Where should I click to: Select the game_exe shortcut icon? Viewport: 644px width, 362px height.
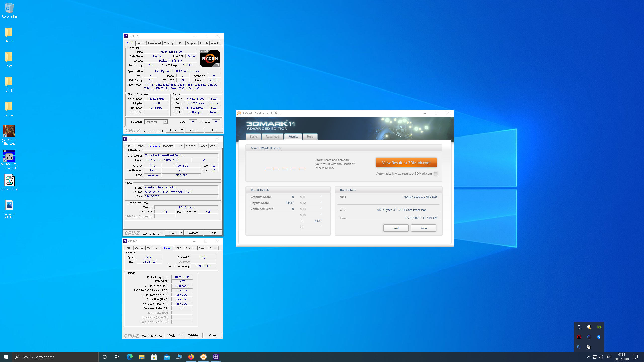(9, 135)
